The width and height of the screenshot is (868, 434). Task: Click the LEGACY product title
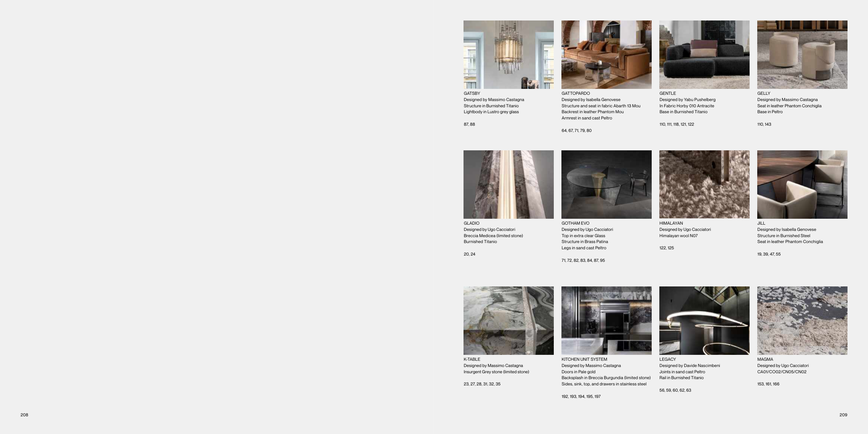[x=667, y=359]
